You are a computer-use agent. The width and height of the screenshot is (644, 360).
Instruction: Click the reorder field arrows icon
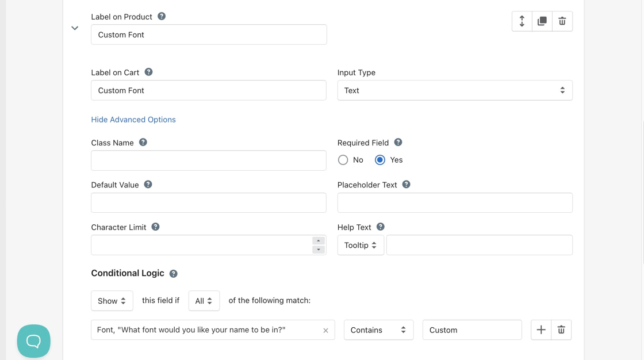click(x=522, y=21)
